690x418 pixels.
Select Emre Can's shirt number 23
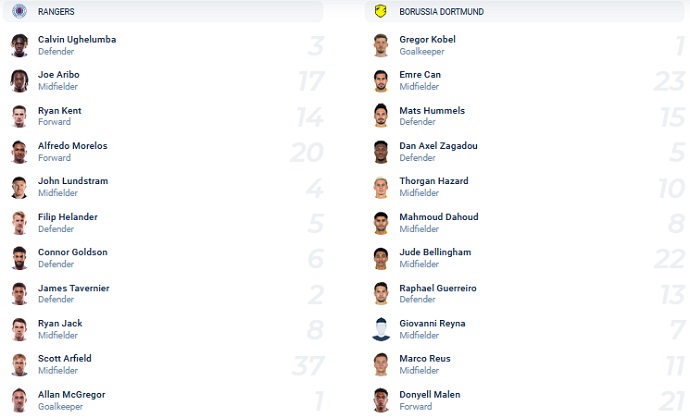pyautogui.click(x=669, y=81)
